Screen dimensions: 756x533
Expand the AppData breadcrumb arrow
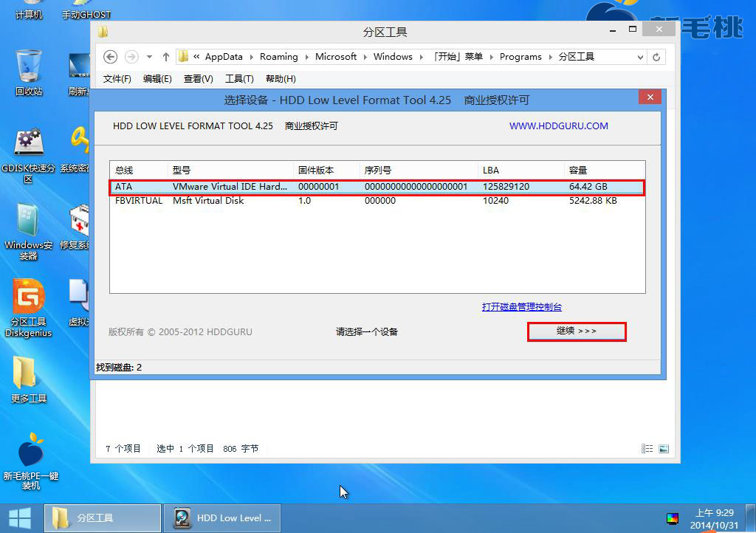251,57
